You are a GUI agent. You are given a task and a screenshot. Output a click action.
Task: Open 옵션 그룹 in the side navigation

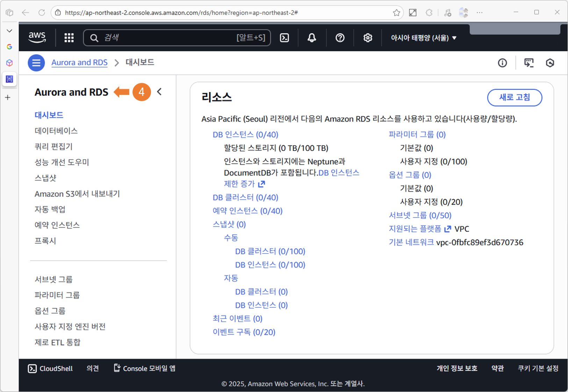(50, 311)
